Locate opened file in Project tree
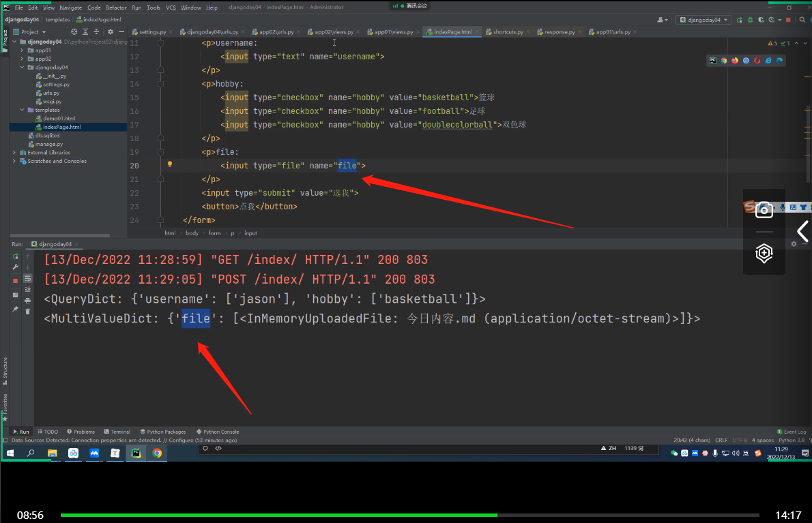 pos(74,31)
